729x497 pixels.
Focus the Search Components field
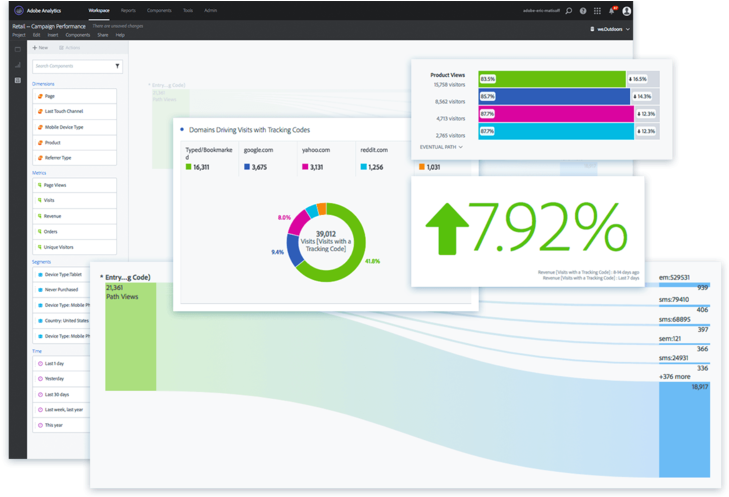click(77, 66)
